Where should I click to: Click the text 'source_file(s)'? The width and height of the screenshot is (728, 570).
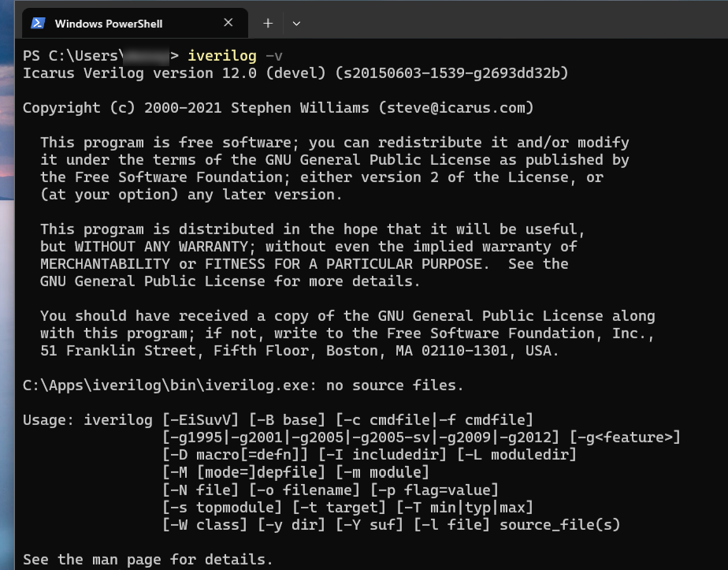click(x=560, y=525)
